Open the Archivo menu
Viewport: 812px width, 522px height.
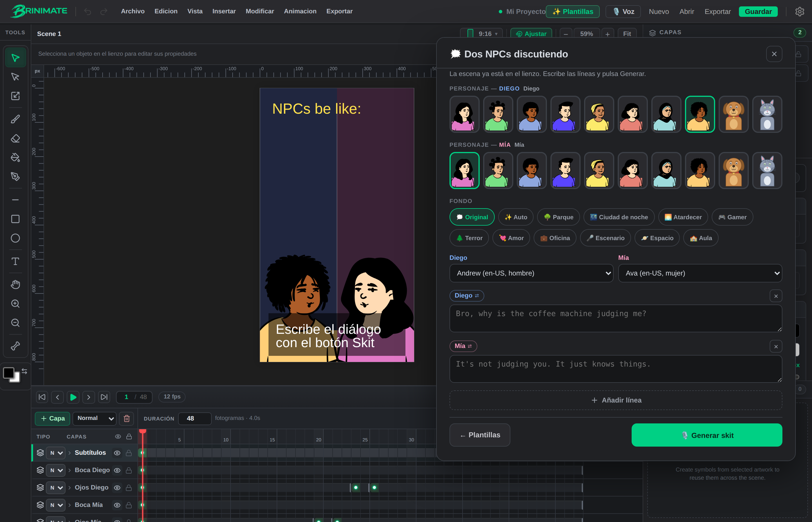[133, 11]
